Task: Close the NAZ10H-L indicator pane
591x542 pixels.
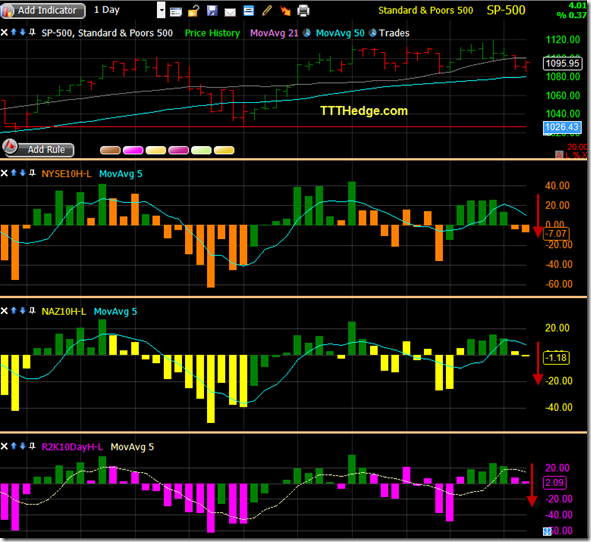Action: tap(4, 311)
